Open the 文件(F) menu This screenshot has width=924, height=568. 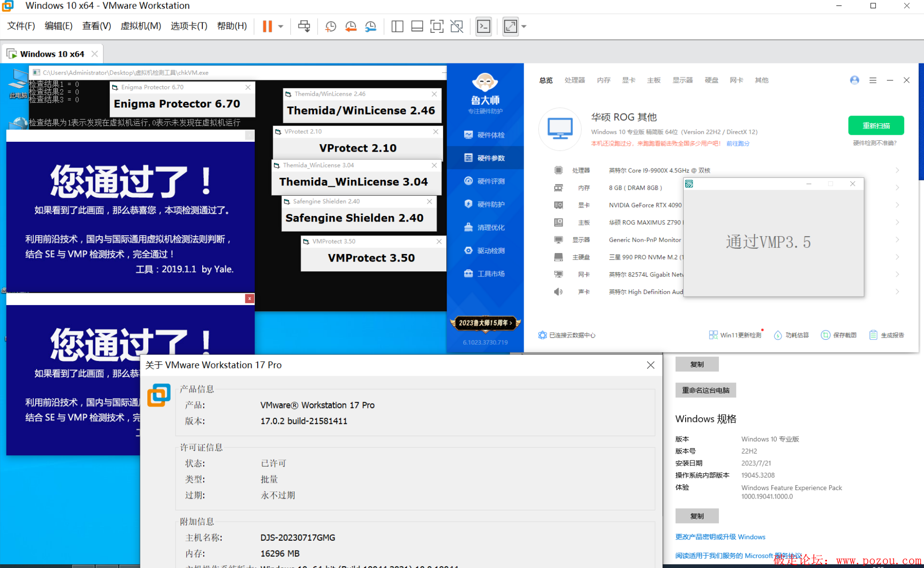pos(21,26)
